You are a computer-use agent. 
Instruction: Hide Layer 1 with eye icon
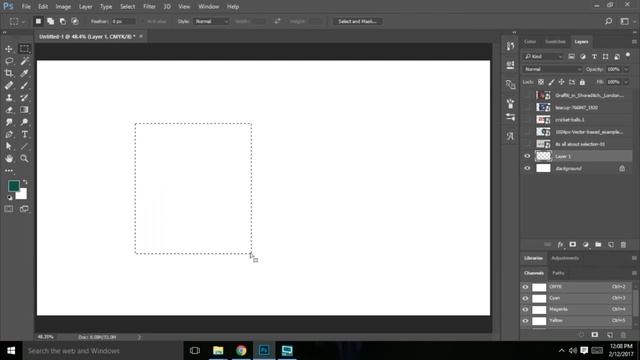point(527,156)
